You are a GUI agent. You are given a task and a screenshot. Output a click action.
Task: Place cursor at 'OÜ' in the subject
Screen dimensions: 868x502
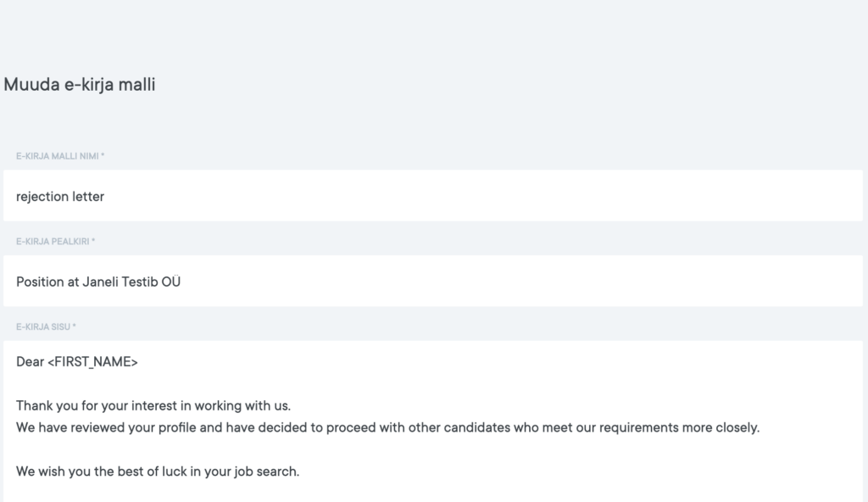coord(170,282)
